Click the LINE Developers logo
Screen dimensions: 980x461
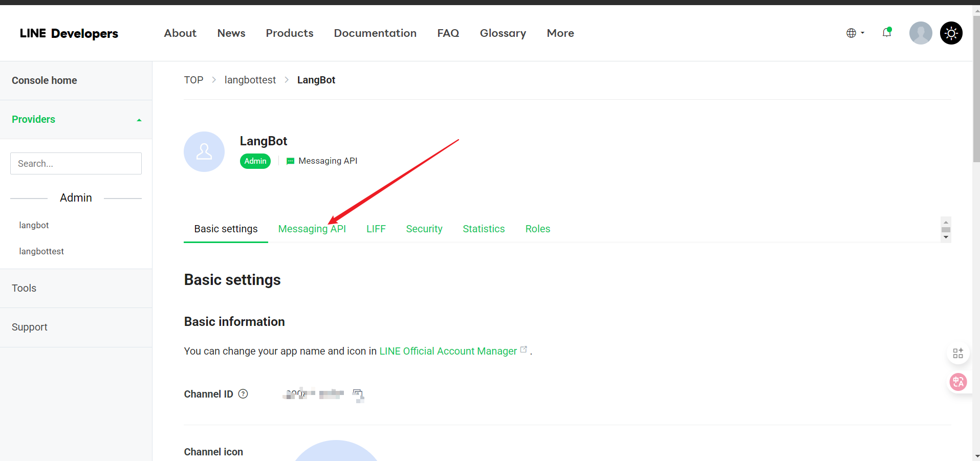coord(69,33)
